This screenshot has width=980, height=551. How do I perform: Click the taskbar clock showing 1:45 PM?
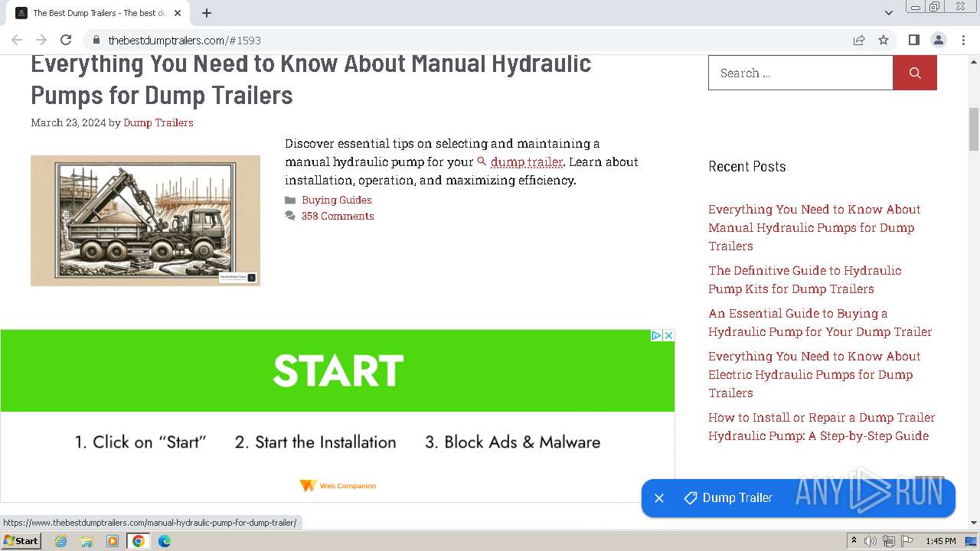click(940, 541)
